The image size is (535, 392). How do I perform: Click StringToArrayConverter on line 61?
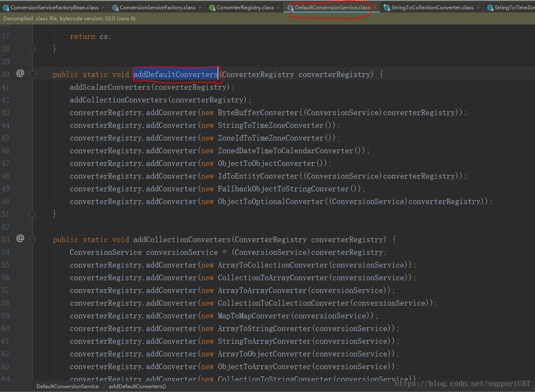point(265,341)
